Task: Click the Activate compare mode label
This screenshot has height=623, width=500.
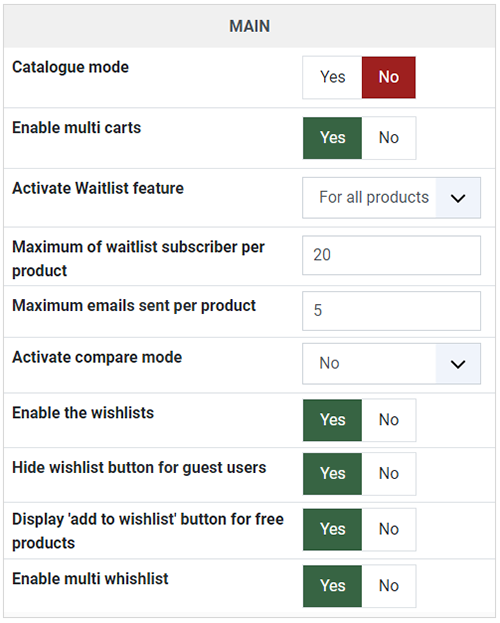Action: (x=97, y=357)
